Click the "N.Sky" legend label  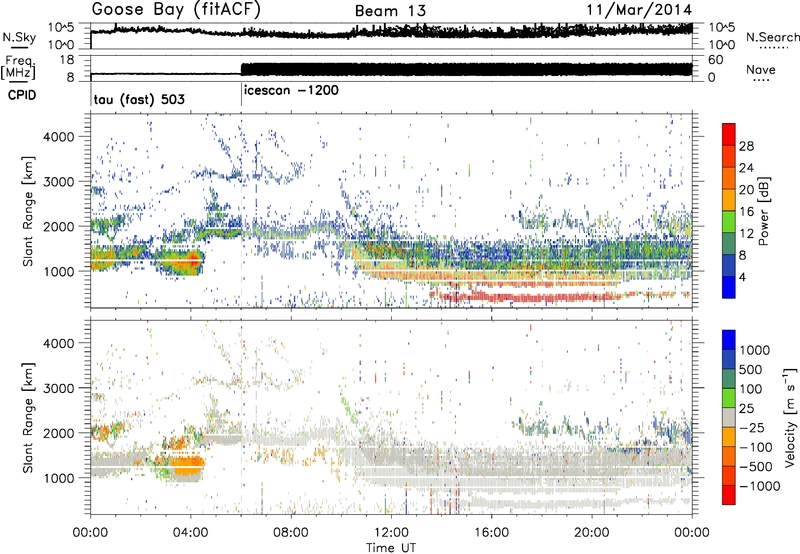[19, 37]
